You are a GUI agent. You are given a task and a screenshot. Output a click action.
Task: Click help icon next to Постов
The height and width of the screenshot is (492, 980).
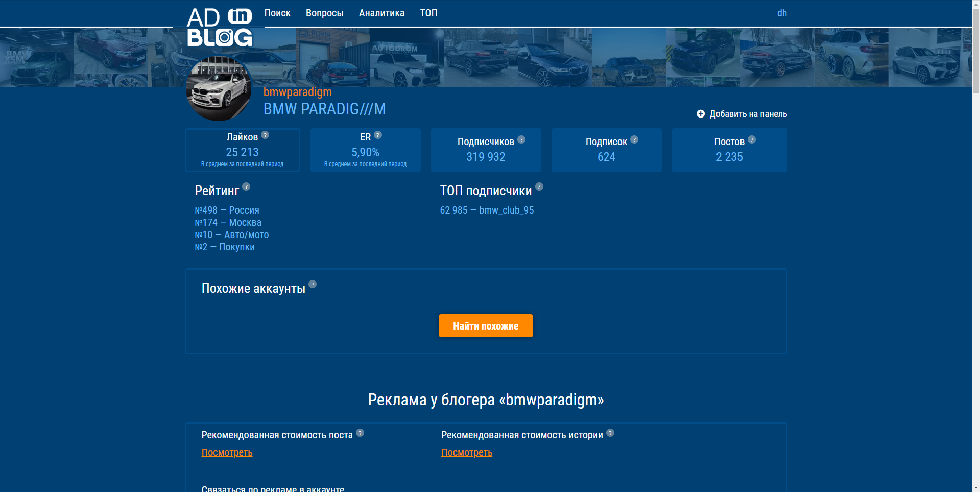[752, 140]
